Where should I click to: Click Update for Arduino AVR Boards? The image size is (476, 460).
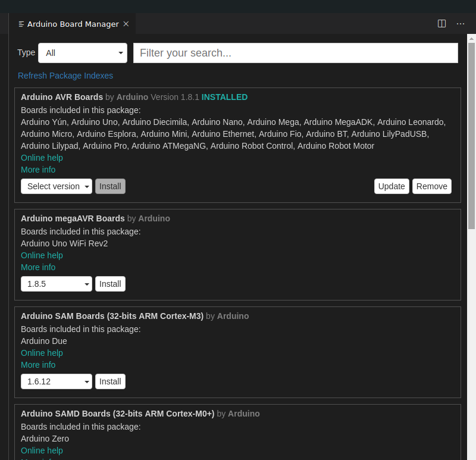click(x=392, y=186)
